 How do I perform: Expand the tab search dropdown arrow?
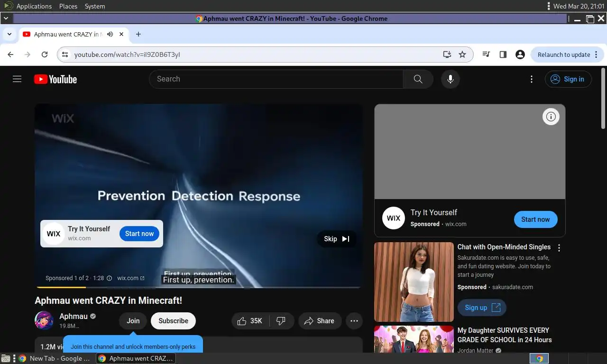point(9,34)
